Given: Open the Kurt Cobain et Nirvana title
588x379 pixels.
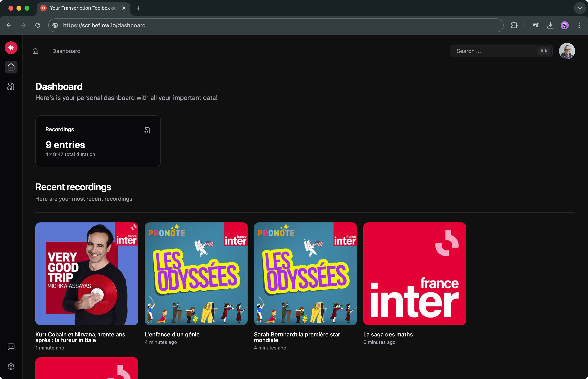Looking at the screenshot, I should point(80,337).
